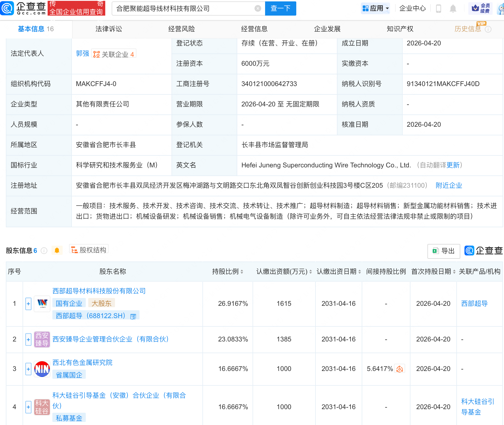Viewport: 504px width, 425px height.
Task: Click into the company search input field
Action: (x=184, y=9)
